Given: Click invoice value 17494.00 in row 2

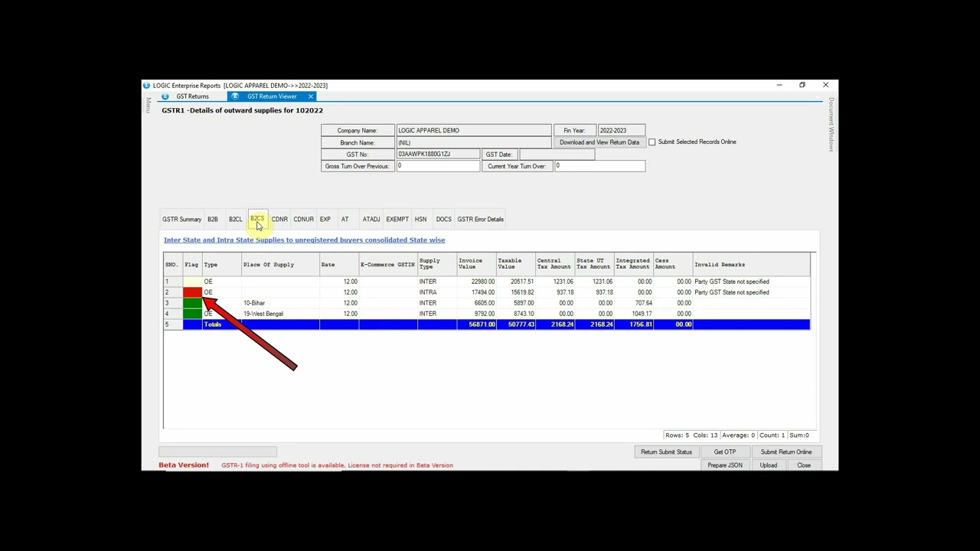Looking at the screenshot, I should tap(476, 292).
